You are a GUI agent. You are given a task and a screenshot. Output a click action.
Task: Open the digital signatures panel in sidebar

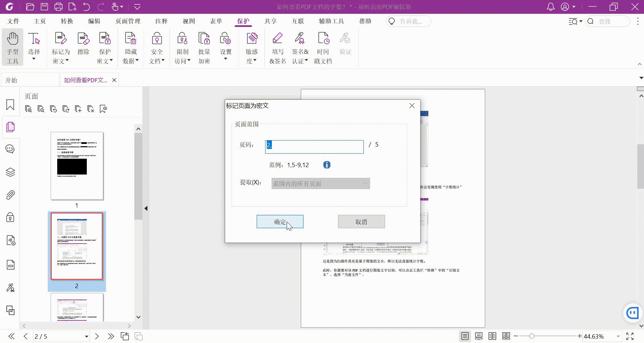(x=10, y=288)
